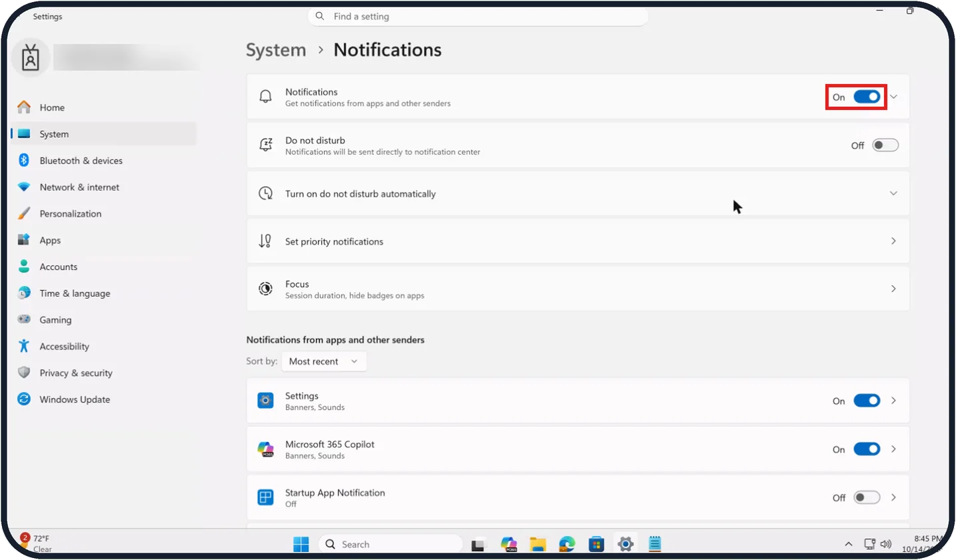Open Gaming settings
This screenshot has height=560, width=956.
[x=103, y=320]
